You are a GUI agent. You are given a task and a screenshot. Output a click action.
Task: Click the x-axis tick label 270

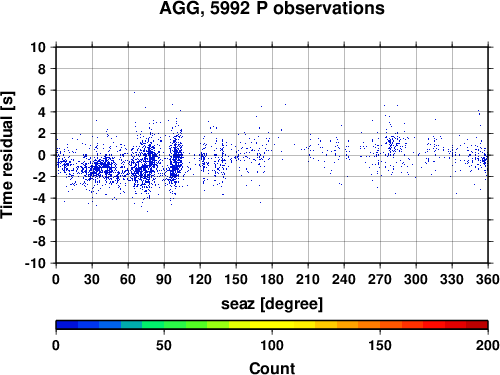(x=380, y=279)
